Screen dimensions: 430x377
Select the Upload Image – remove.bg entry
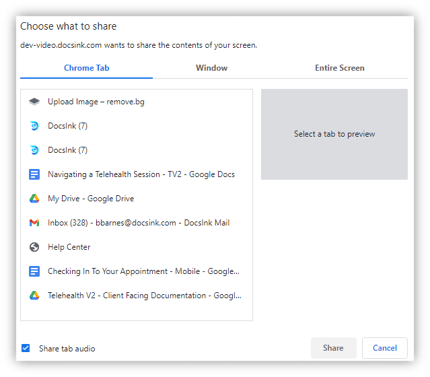tap(136, 102)
